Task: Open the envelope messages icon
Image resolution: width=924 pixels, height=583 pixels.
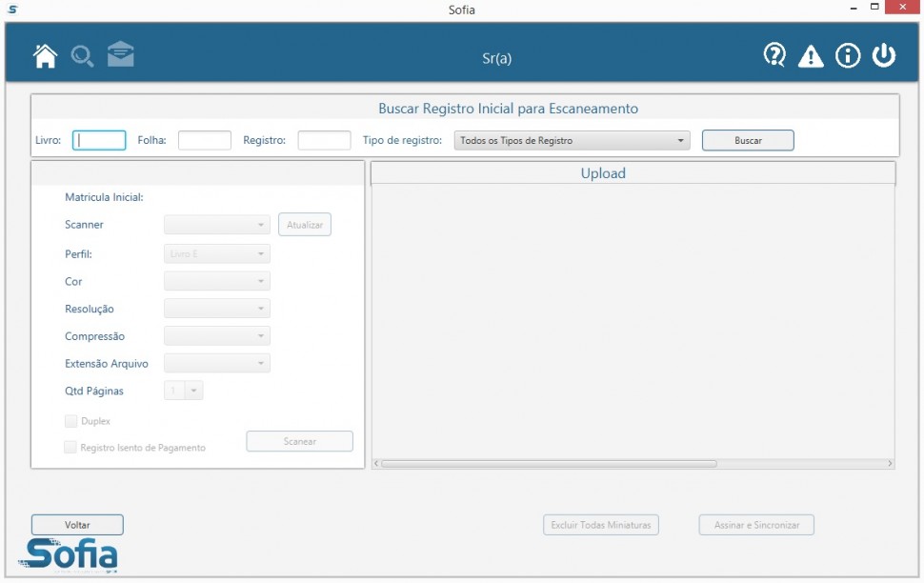Action: pos(120,54)
